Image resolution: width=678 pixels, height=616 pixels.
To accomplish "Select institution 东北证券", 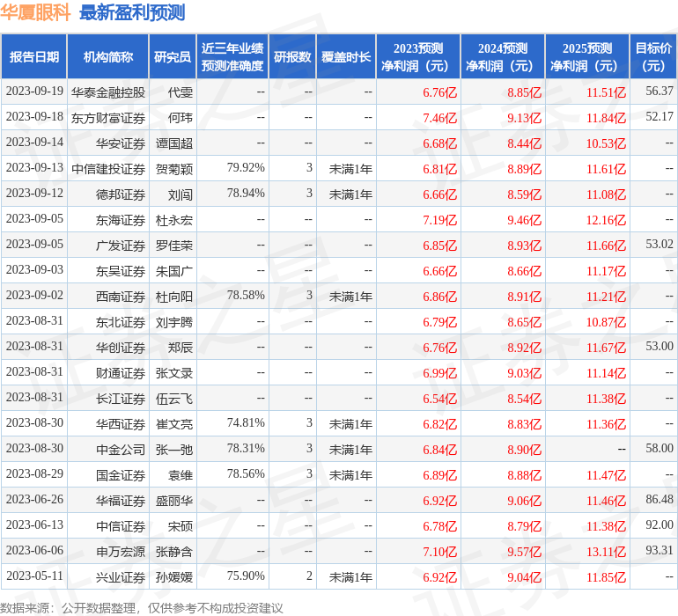I will click(x=121, y=321).
